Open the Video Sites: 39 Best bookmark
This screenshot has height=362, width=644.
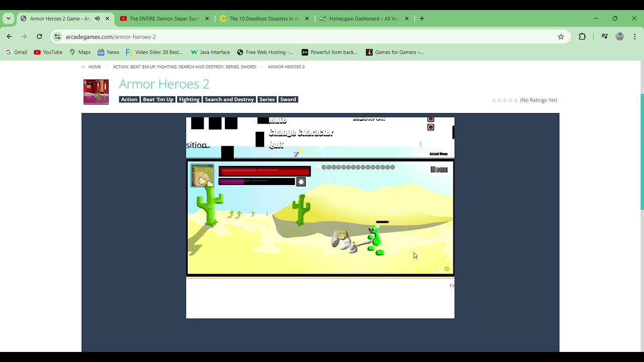(x=154, y=52)
